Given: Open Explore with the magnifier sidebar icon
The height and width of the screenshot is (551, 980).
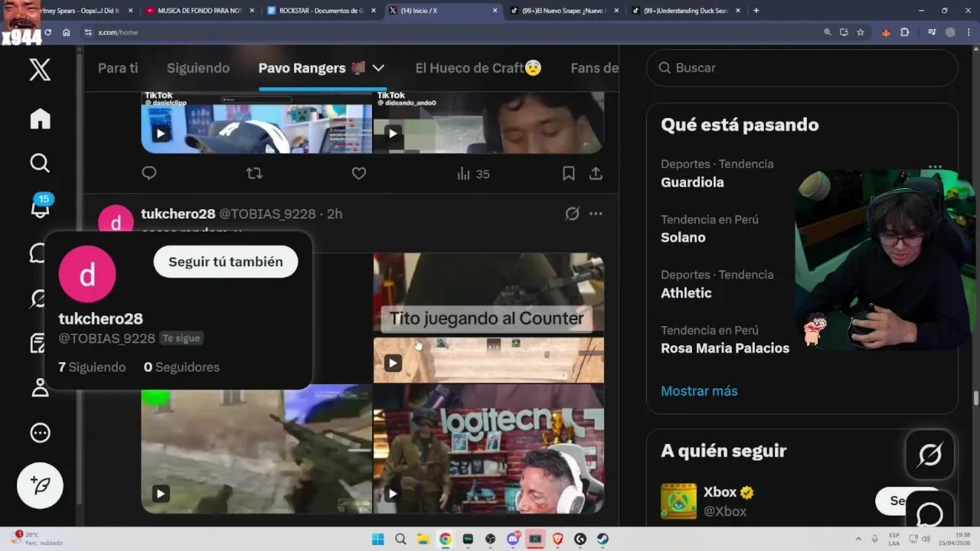Looking at the screenshot, I should pyautogui.click(x=40, y=163).
